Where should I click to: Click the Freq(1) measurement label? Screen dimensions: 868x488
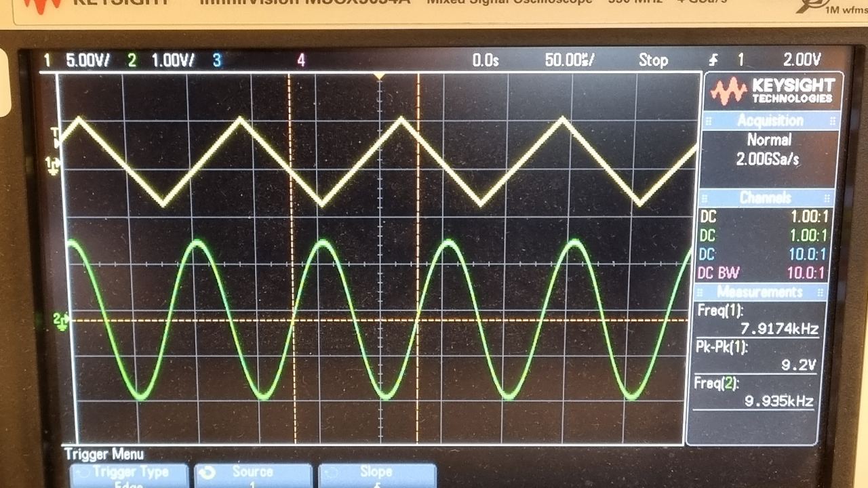[x=720, y=311]
